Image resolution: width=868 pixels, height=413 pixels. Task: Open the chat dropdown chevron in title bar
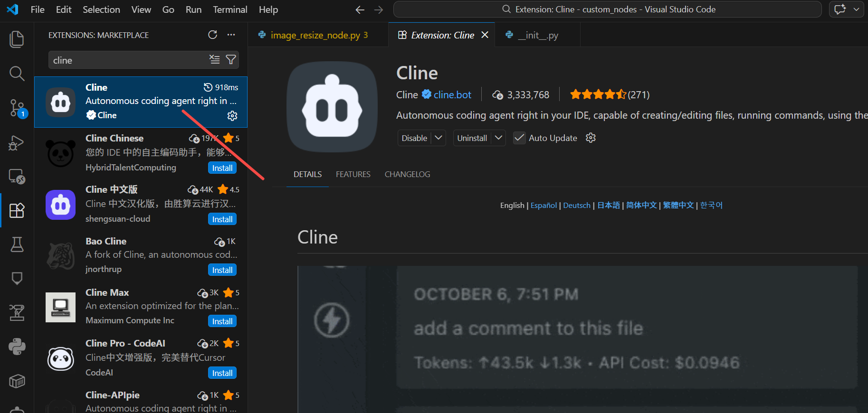(856, 9)
